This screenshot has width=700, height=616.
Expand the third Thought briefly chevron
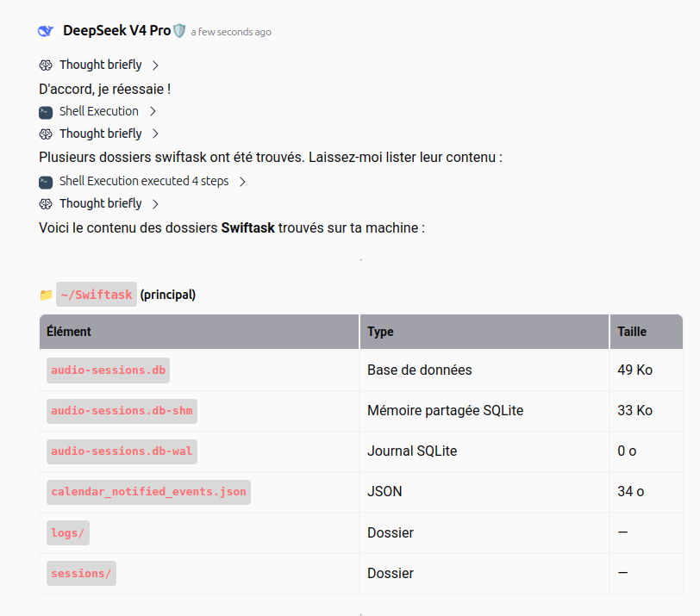(155, 204)
